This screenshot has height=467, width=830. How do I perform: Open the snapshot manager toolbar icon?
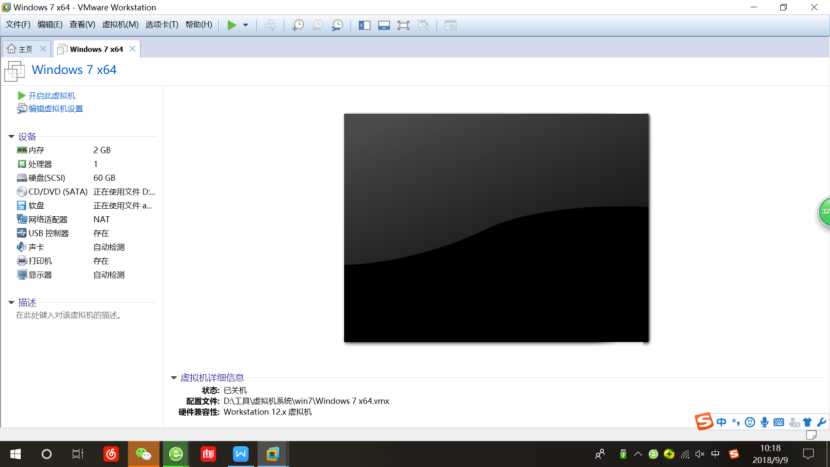click(337, 25)
